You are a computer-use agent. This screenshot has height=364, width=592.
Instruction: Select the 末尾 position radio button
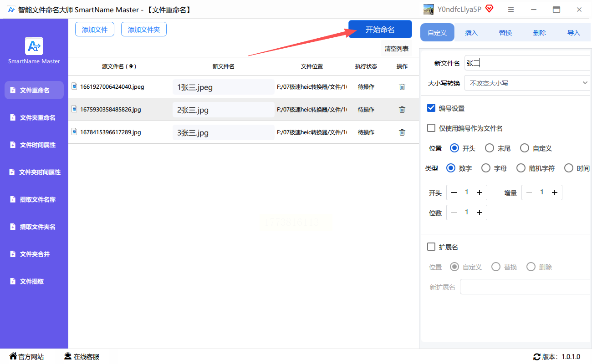coord(490,148)
